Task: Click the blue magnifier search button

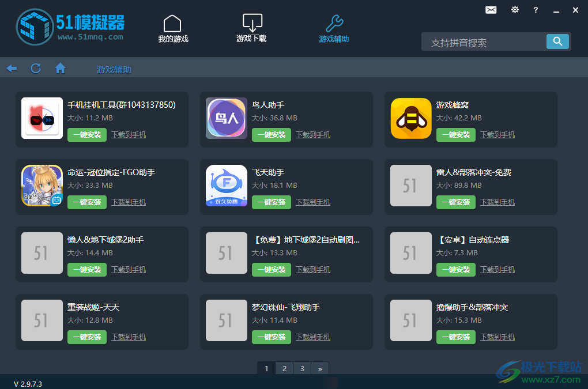Action: (557, 41)
